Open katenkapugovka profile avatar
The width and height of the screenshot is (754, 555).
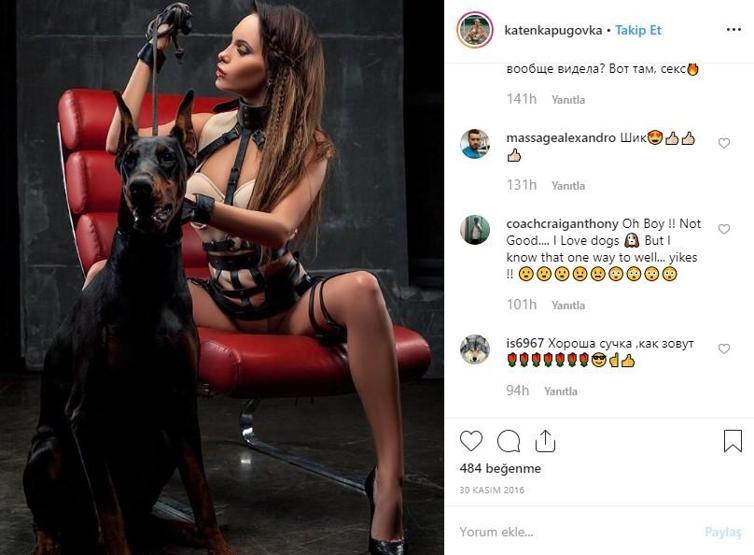[475, 30]
